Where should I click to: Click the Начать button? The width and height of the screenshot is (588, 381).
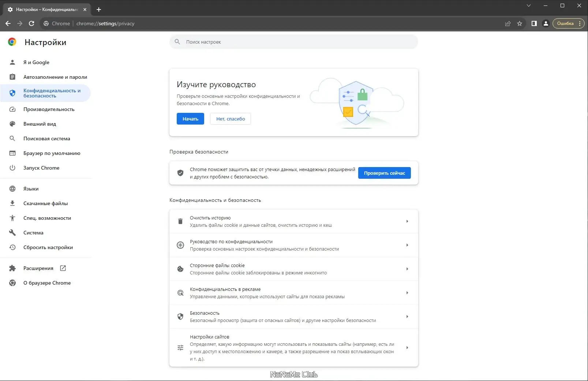coord(190,118)
